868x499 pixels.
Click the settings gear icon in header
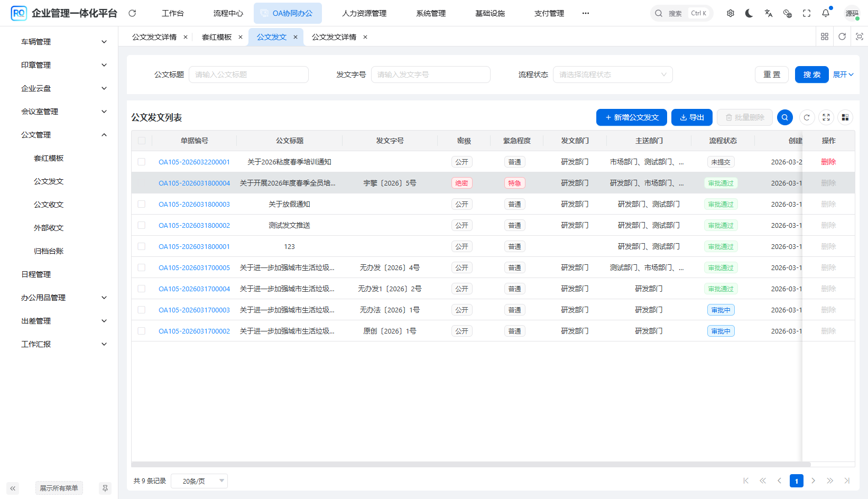[730, 13]
